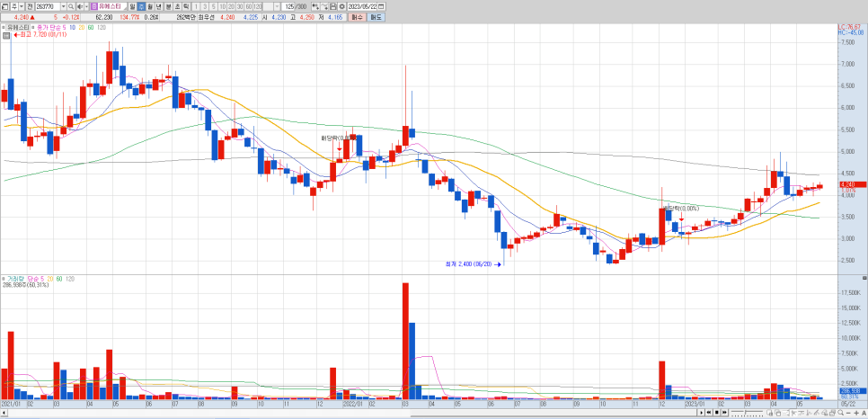The height and width of the screenshot is (419, 868).
Task: Adjust the playback speed slider
Action: 747,413
